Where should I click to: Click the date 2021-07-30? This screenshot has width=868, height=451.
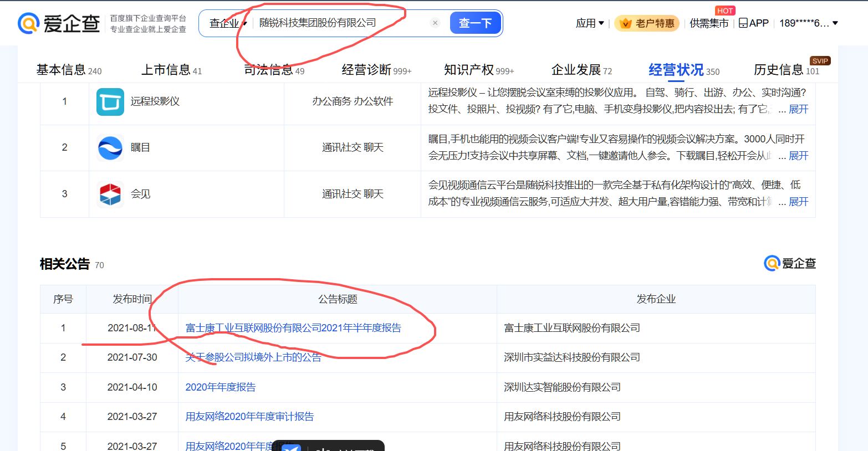coord(132,357)
